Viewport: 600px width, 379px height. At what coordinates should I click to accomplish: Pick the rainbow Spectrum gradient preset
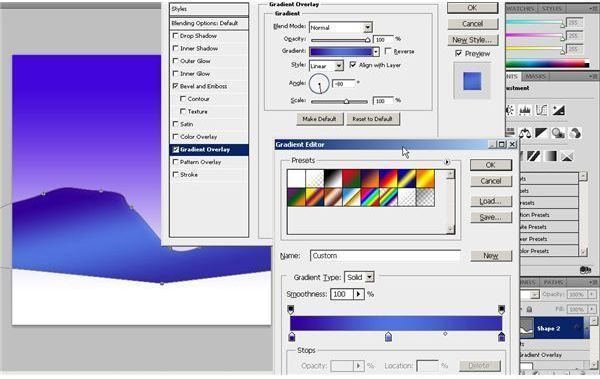point(370,197)
